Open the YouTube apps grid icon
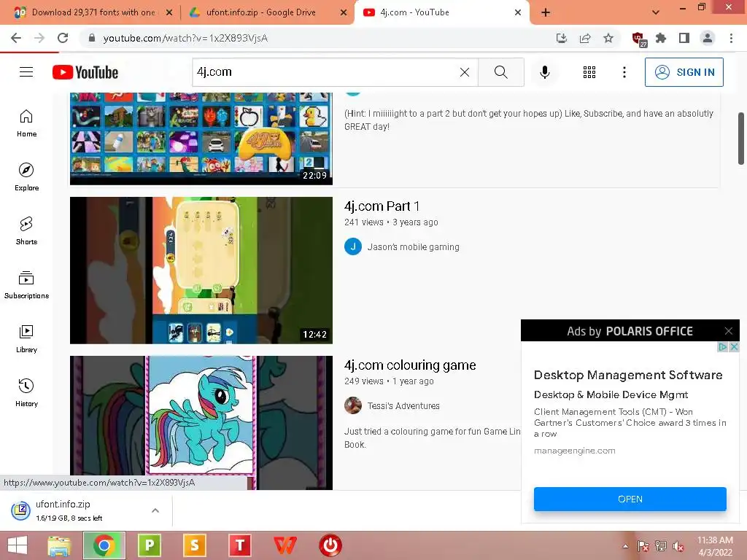Viewport: 747px width, 560px height. pyautogui.click(x=589, y=72)
